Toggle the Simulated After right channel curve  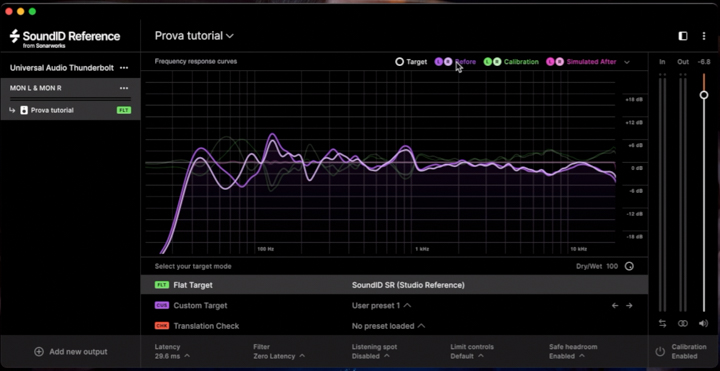[x=559, y=62]
